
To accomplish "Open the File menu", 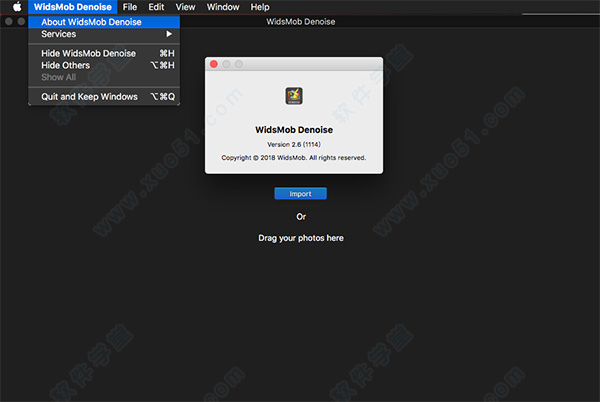I will (130, 7).
